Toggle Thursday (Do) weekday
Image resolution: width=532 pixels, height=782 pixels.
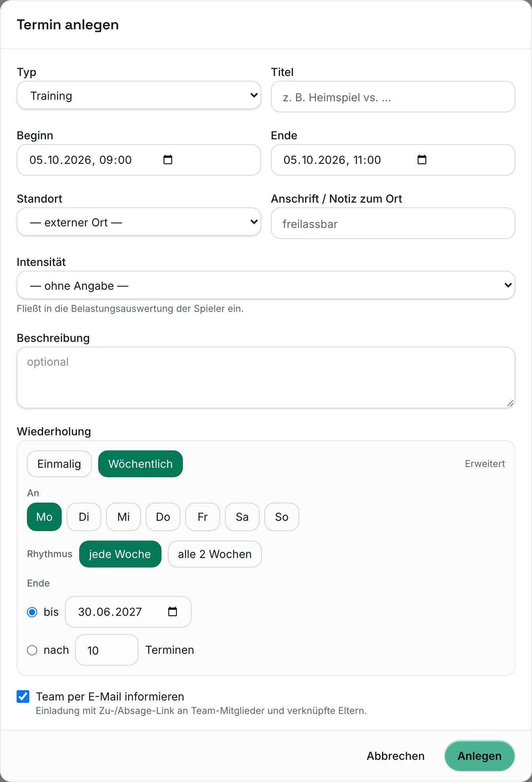(x=163, y=517)
